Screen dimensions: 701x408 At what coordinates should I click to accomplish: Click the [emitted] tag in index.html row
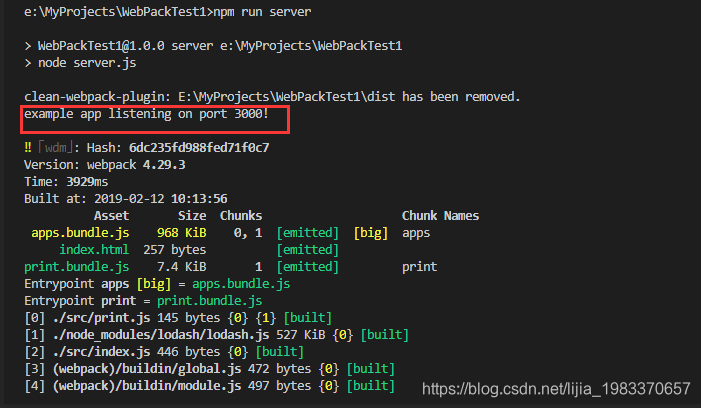(308, 250)
